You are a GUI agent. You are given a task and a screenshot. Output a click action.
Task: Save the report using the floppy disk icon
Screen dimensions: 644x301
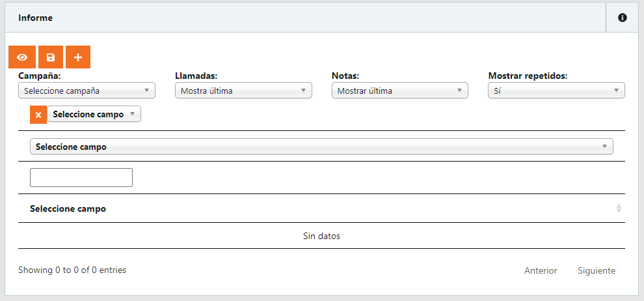[x=51, y=57]
